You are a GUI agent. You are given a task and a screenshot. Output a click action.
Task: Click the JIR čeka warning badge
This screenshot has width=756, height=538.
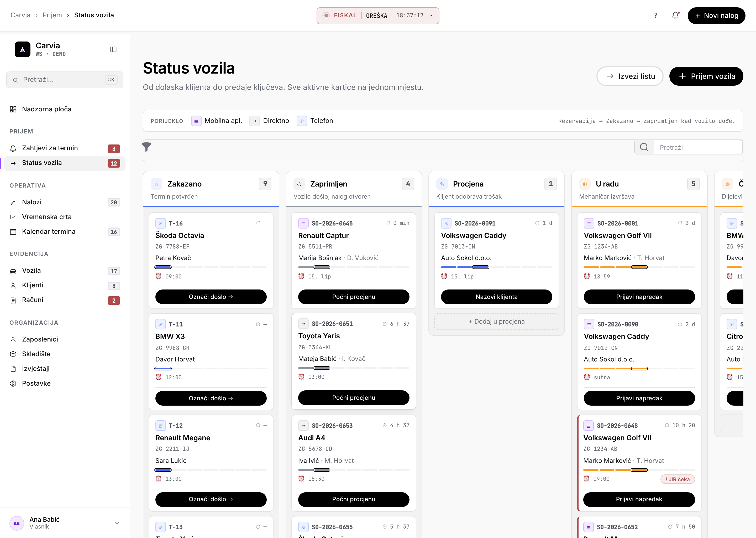tap(678, 479)
